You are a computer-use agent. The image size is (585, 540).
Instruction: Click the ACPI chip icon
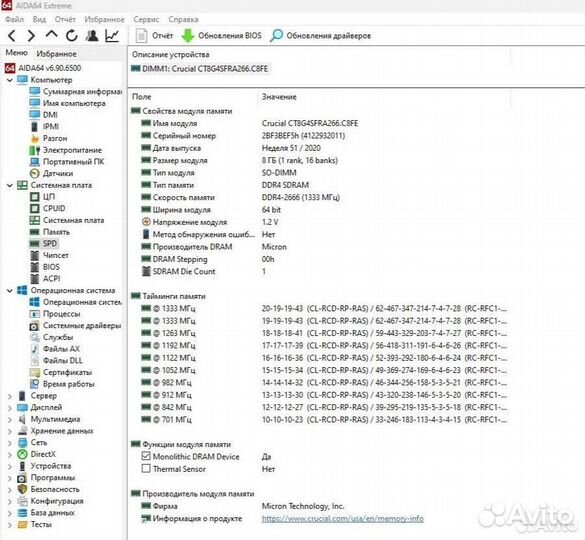[x=35, y=279]
